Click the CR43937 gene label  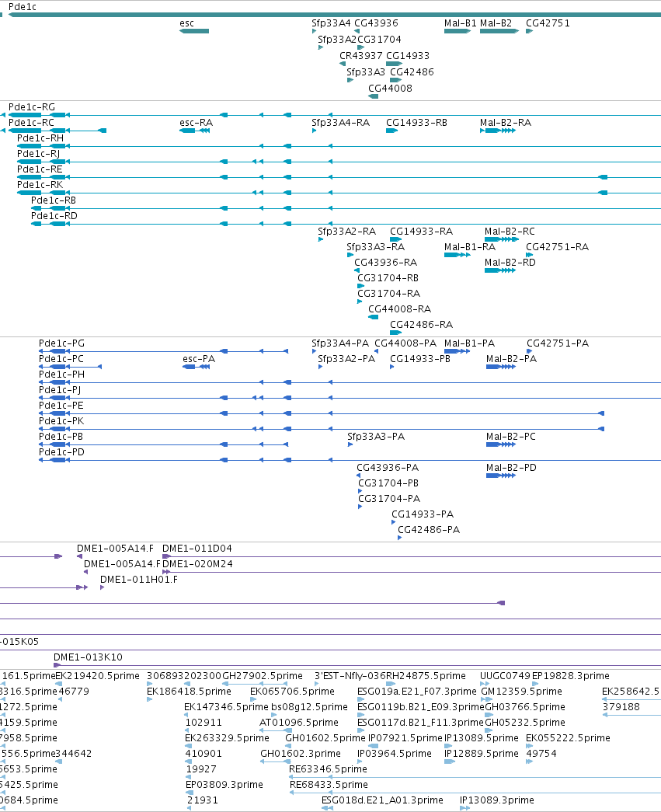click(360, 56)
